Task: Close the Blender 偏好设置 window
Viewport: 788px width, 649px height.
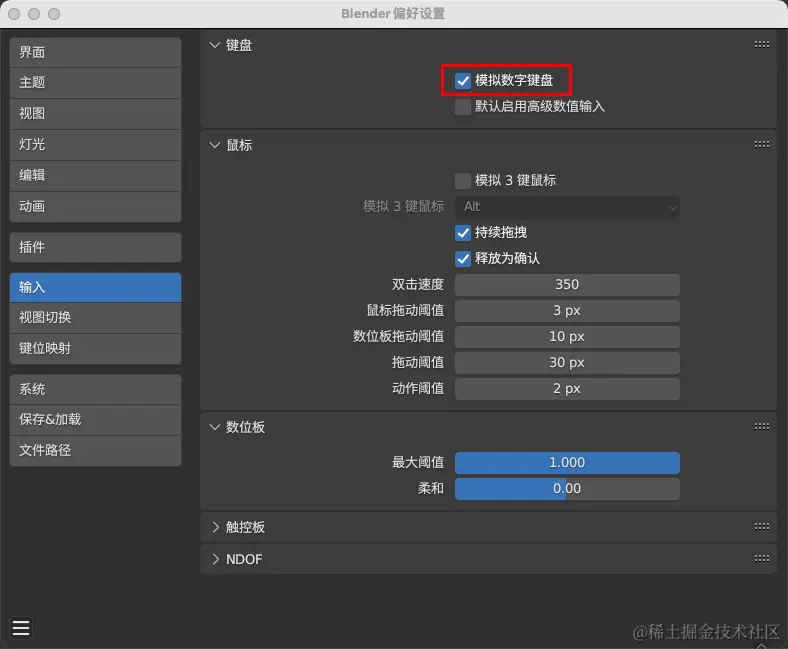Action: pyautogui.click(x=14, y=14)
